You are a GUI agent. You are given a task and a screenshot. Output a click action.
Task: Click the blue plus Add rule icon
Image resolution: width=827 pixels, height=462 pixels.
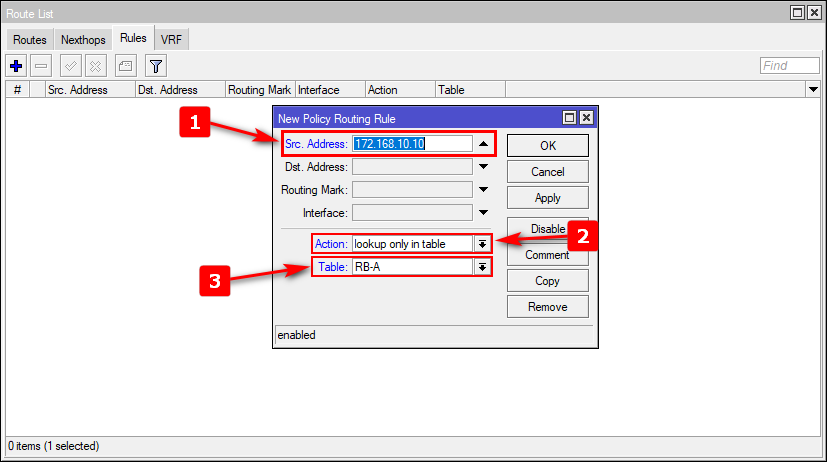tap(16, 66)
